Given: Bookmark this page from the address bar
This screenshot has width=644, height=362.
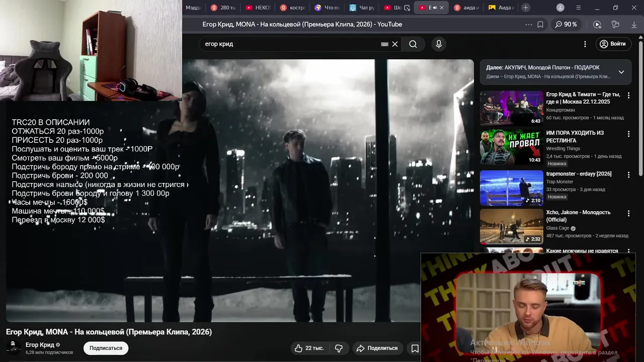Looking at the screenshot, I should pos(540,24).
